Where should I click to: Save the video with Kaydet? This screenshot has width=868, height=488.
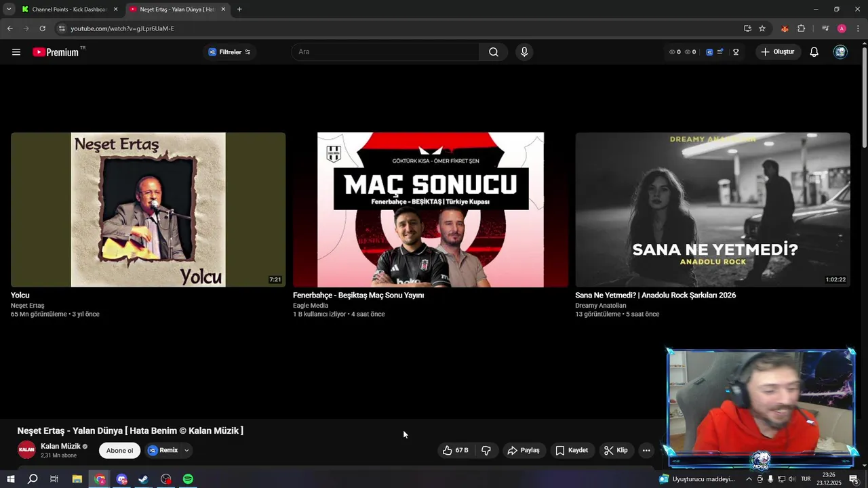[x=572, y=450]
